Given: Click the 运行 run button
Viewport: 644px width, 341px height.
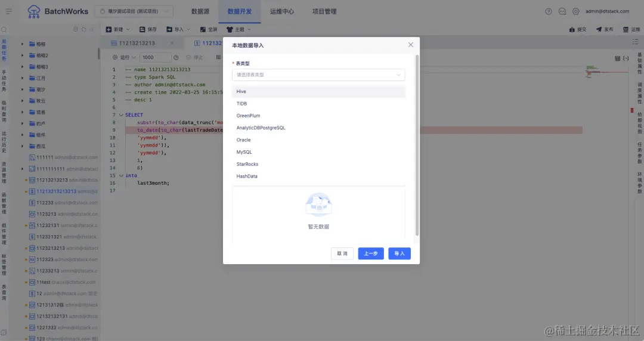Looking at the screenshot, I should [x=124, y=57].
